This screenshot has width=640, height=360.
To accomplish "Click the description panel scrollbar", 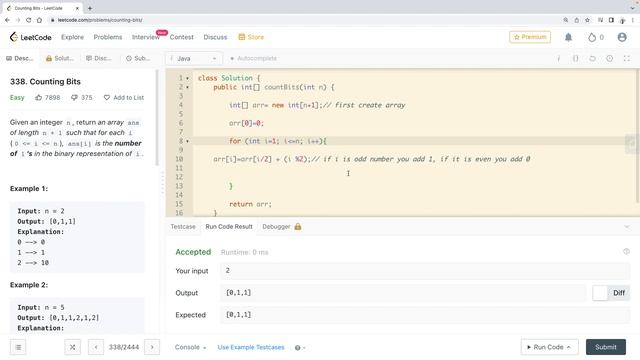I will click(x=157, y=118).
